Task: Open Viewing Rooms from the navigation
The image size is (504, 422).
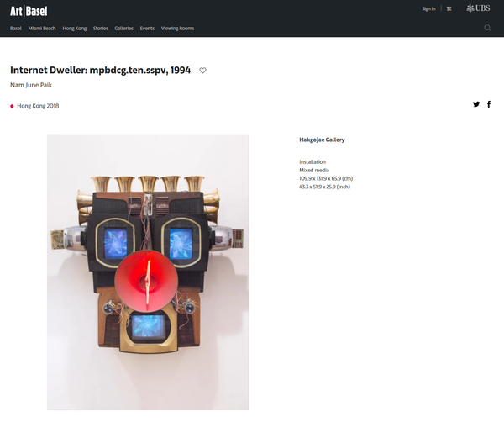Action: pyautogui.click(x=178, y=29)
